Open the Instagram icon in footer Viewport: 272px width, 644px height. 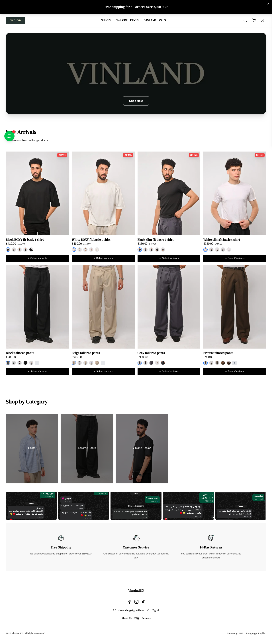pyautogui.click(x=136, y=602)
